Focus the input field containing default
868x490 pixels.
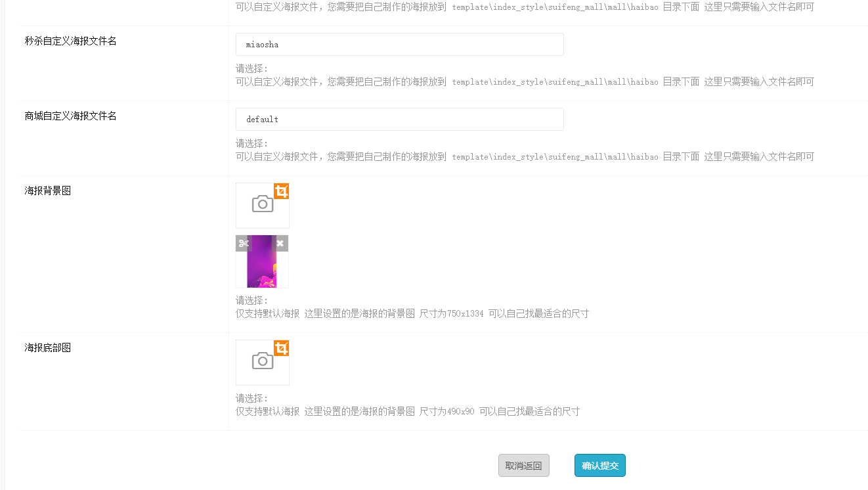pyautogui.click(x=399, y=120)
